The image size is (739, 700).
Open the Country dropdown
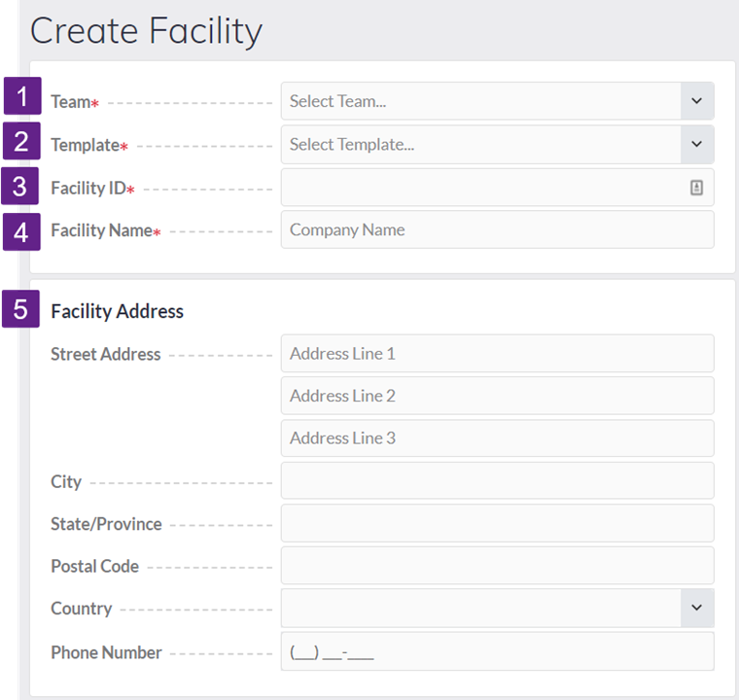tap(497, 608)
